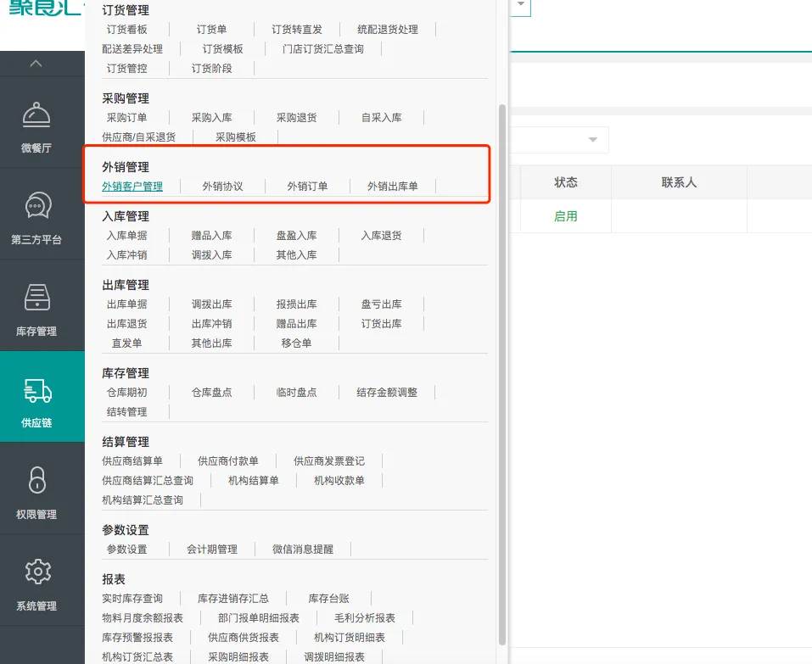Collapse sidebar using the up chevron
This screenshot has width=812, height=664.
pos(36,64)
